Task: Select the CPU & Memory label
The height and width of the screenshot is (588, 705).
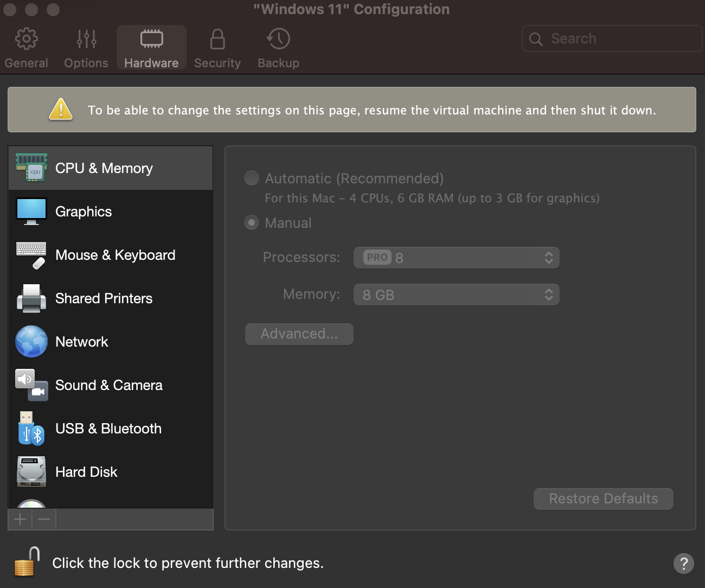Action: click(x=104, y=168)
